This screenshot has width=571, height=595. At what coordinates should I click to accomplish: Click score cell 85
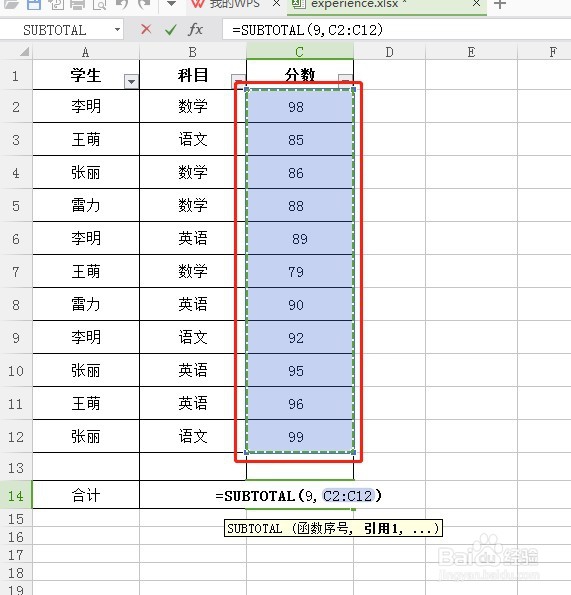(x=300, y=140)
